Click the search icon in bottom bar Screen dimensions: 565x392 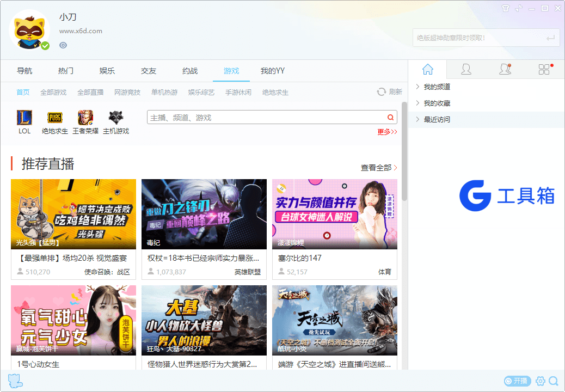(554, 381)
